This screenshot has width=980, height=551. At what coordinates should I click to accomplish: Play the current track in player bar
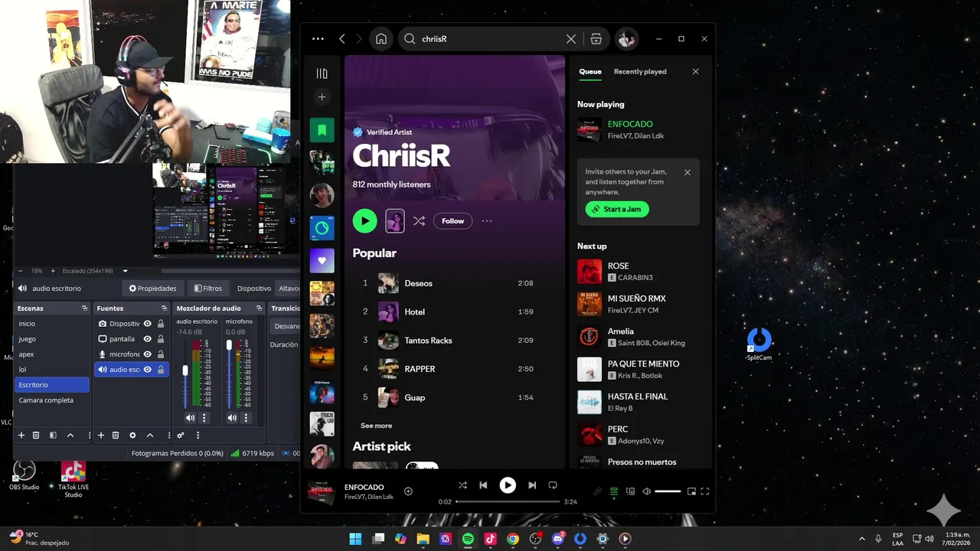pos(508,485)
